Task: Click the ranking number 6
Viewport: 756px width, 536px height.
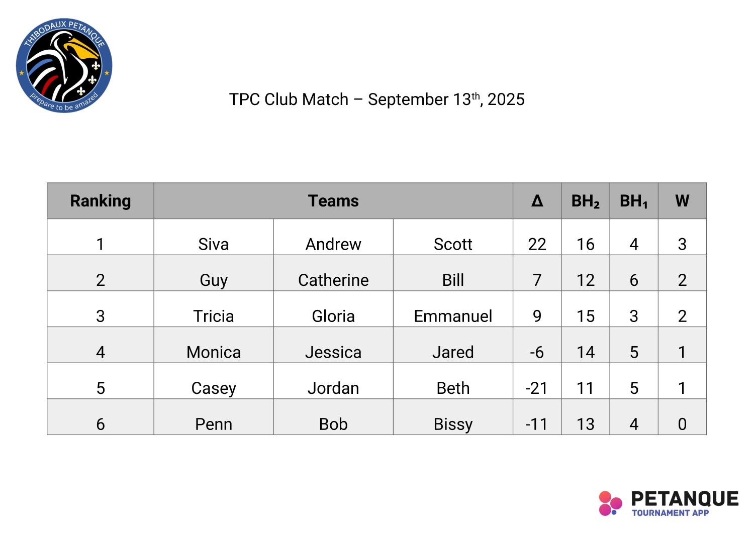Action: click(100, 424)
